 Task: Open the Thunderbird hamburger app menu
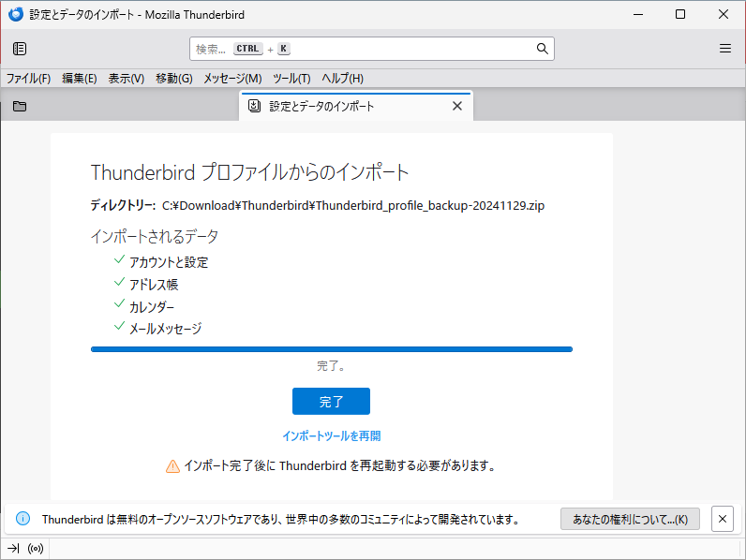point(725,49)
